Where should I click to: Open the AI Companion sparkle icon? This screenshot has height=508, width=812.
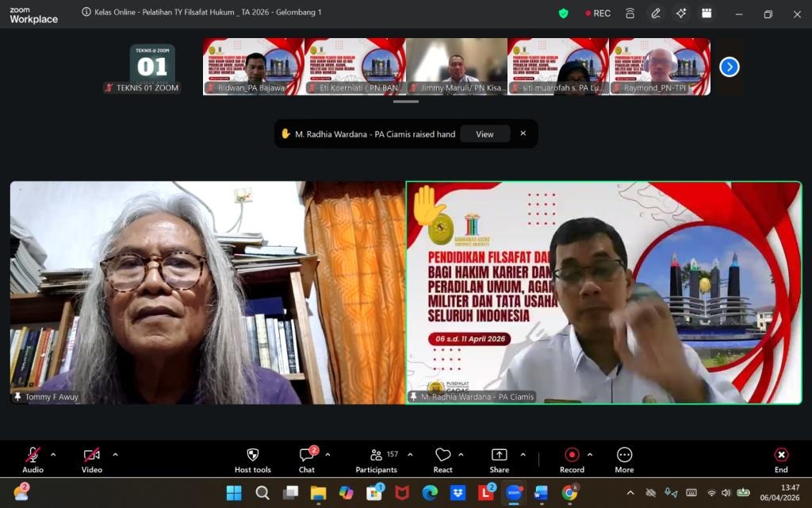680,13
